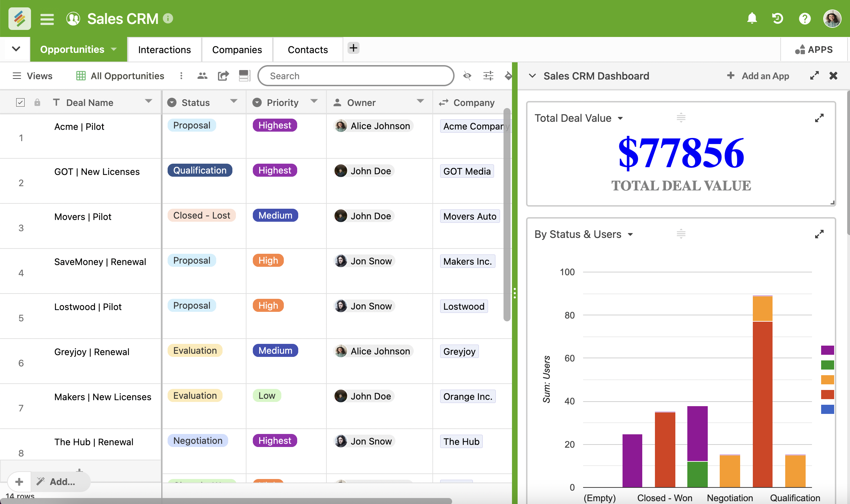850x504 pixels.
Task: Select the row 1 checkbox for Acme Pilot
Action: click(21, 137)
